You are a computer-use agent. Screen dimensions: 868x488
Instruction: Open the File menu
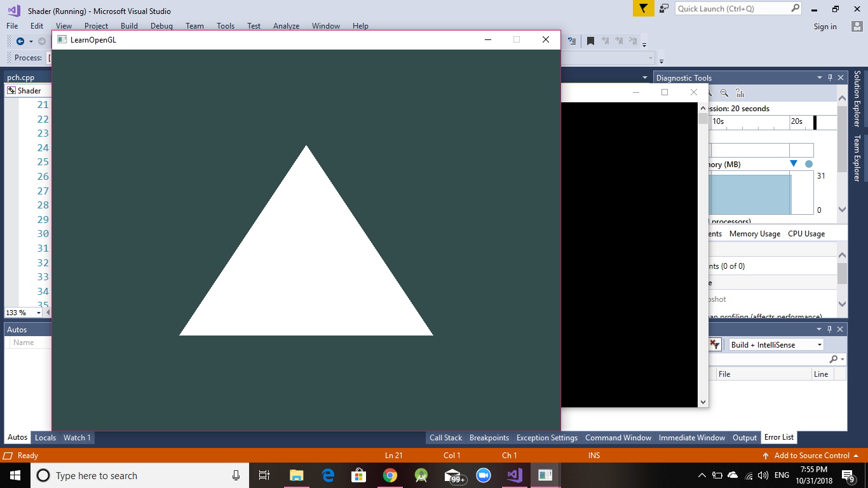click(12, 26)
